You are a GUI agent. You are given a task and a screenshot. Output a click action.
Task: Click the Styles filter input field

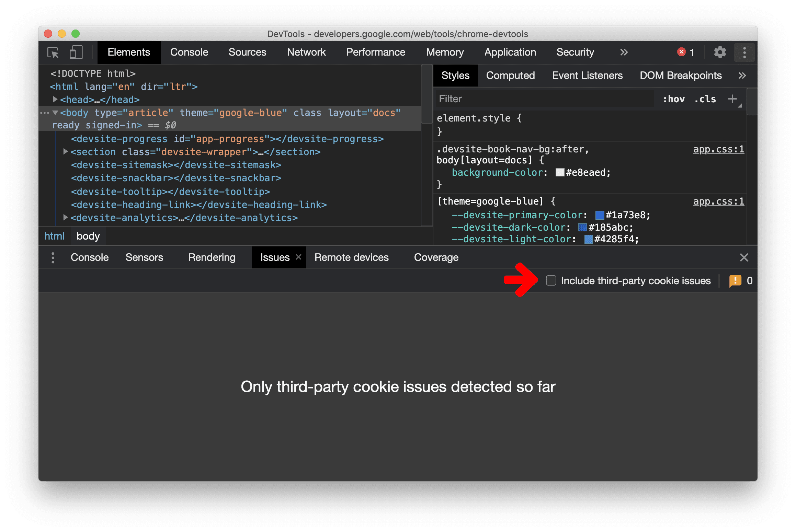(535, 98)
